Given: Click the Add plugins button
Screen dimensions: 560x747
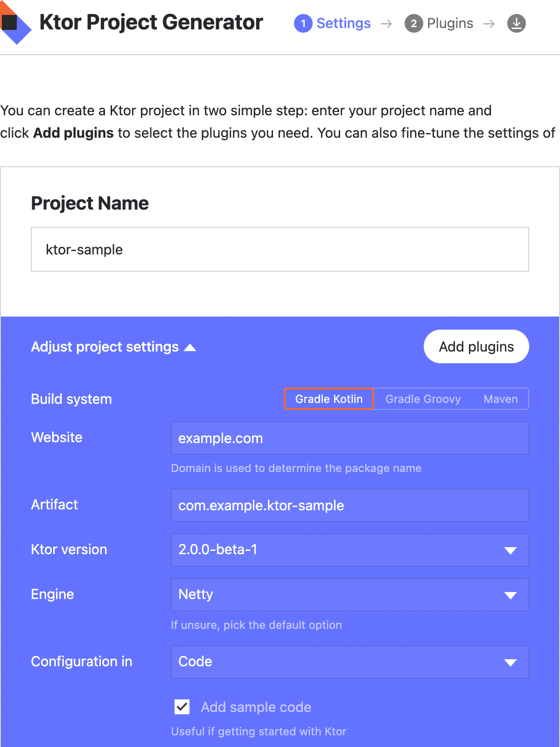Looking at the screenshot, I should [476, 346].
